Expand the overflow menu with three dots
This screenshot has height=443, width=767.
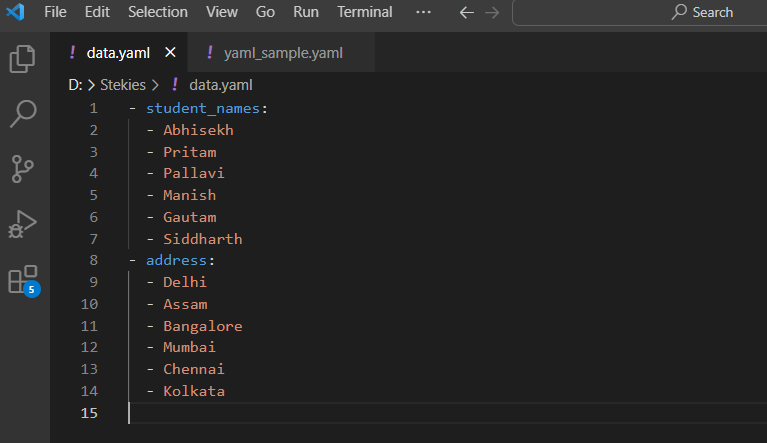(x=423, y=12)
